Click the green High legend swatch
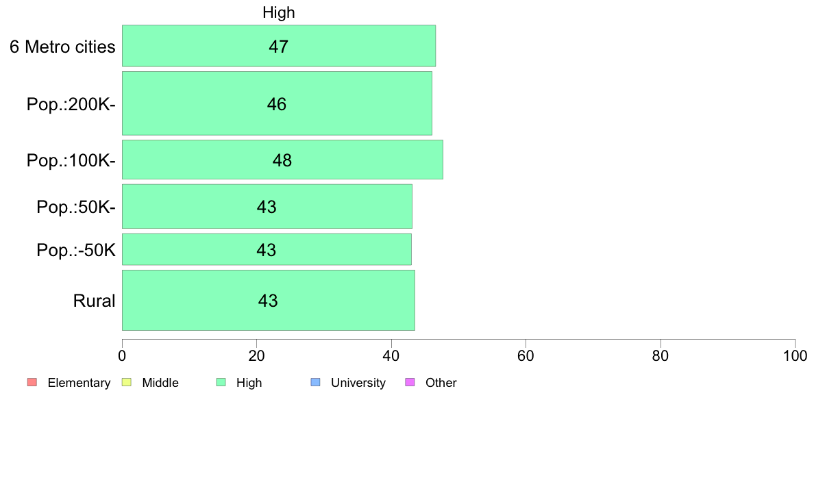814x504 pixels. click(x=221, y=383)
